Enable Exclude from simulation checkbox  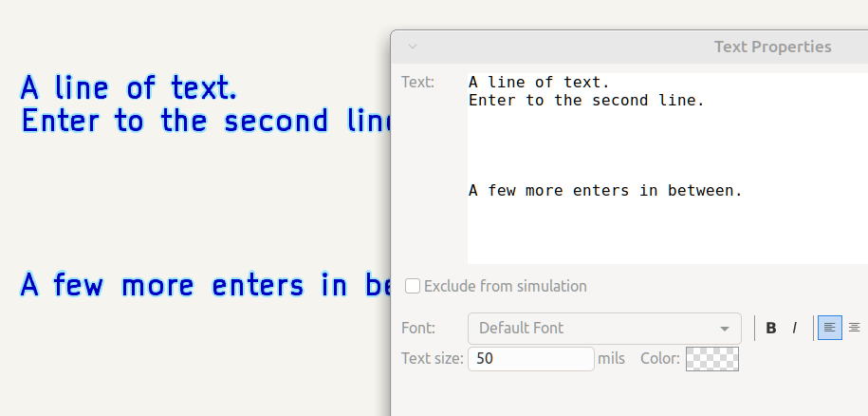(413, 286)
